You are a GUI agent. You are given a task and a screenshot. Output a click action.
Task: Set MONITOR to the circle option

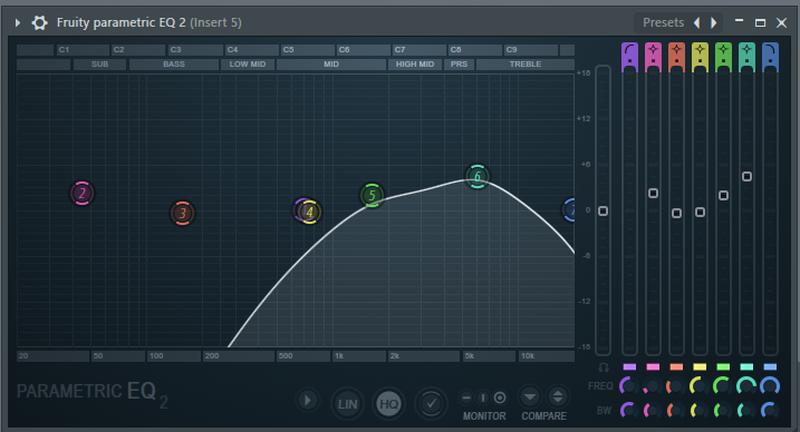pos(500,397)
